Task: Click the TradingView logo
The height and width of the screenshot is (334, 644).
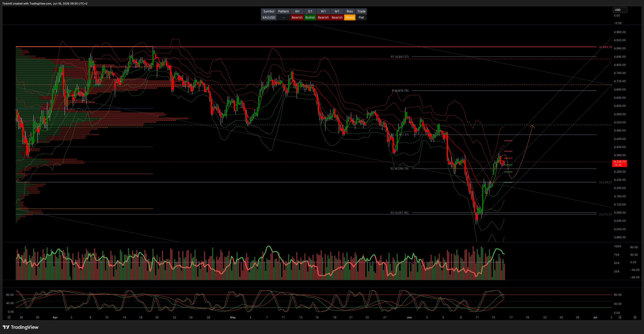Action: (x=21, y=327)
